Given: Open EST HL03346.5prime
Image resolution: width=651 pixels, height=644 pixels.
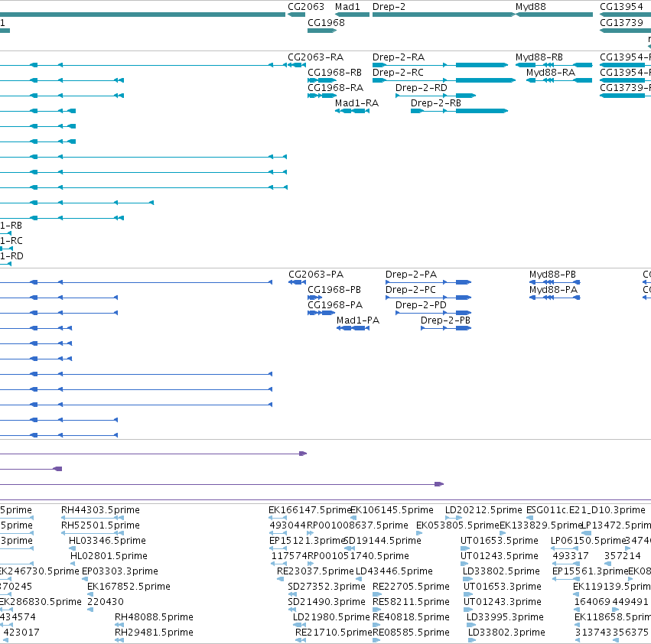Looking at the screenshot, I should 107,541.
